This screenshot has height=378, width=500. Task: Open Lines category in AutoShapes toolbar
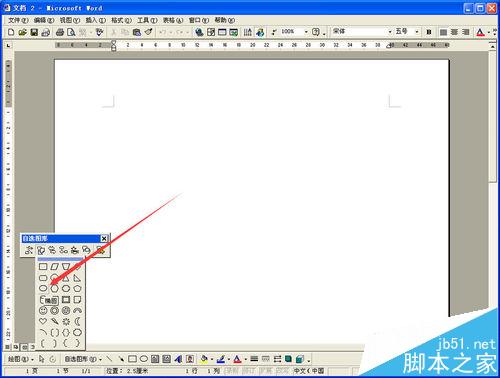29,250
